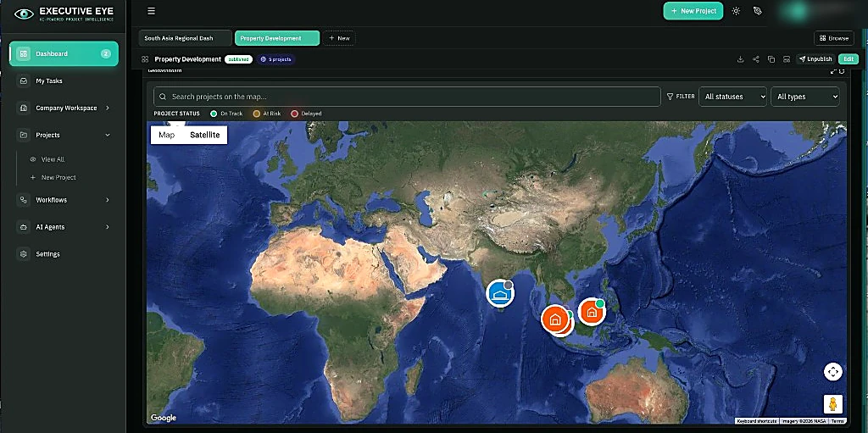Click the Unpublish button

pos(815,59)
